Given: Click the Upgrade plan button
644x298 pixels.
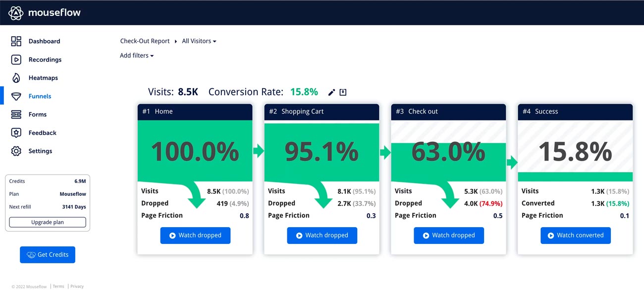Looking at the screenshot, I should (x=47, y=222).
